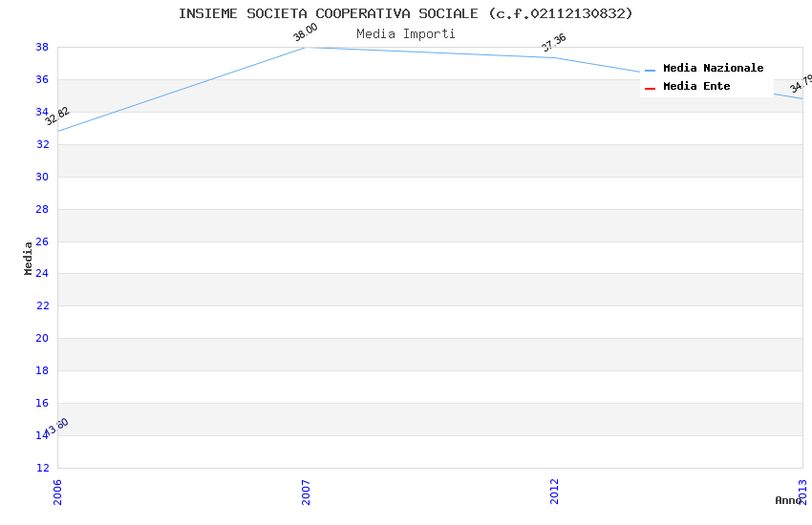Click the Media Importi subtitle
This screenshot has width=812, height=525.
click(405, 33)
